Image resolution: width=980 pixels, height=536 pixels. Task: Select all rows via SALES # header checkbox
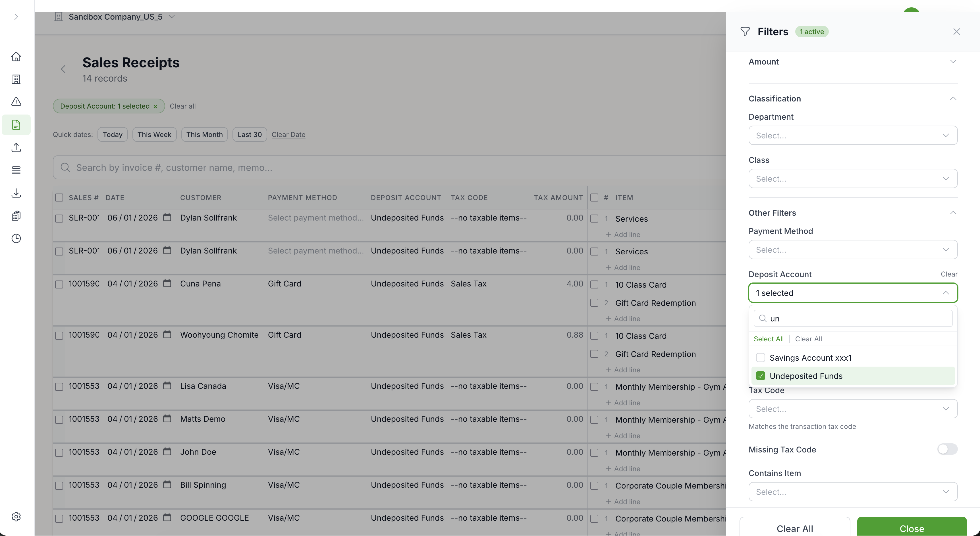click(x=59, y=198)
